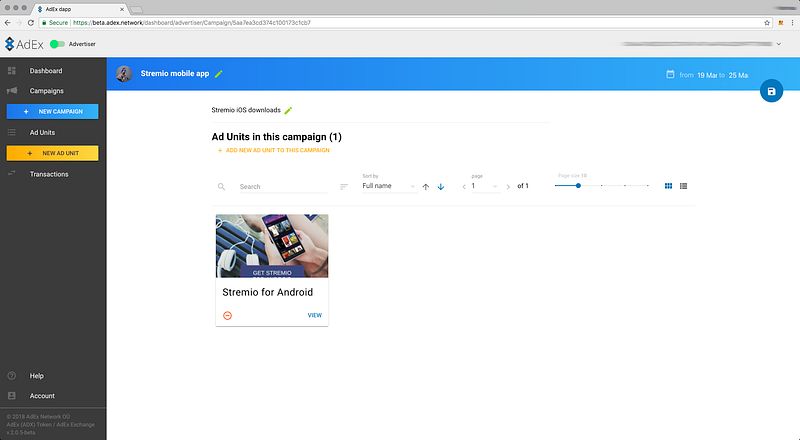The image size is (800, 440).
Task: Open the browser three-dot menu
Action: (792, 22)
